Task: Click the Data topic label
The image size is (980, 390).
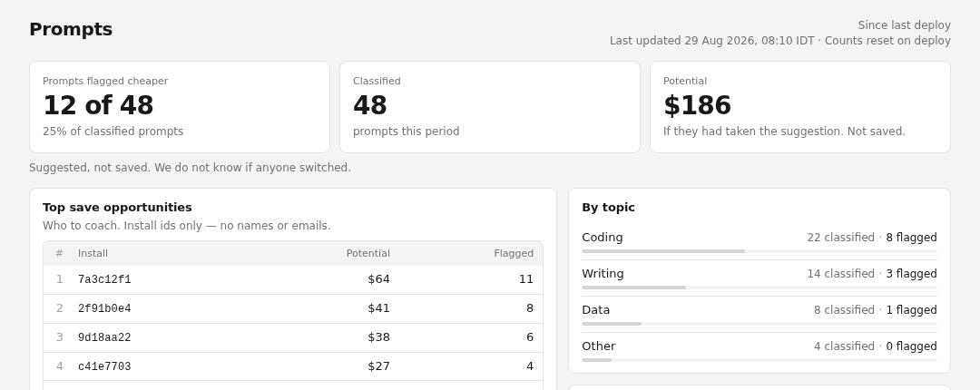Action: point(595,310)
